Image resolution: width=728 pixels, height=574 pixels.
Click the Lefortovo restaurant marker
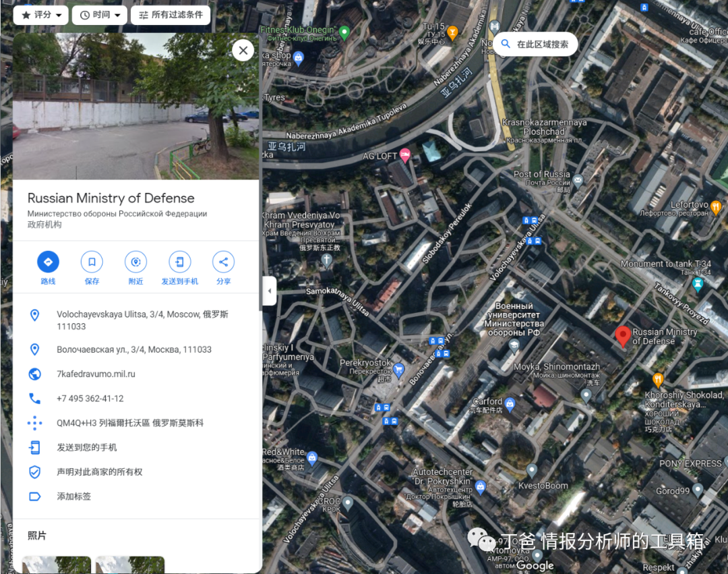[715, 206]
